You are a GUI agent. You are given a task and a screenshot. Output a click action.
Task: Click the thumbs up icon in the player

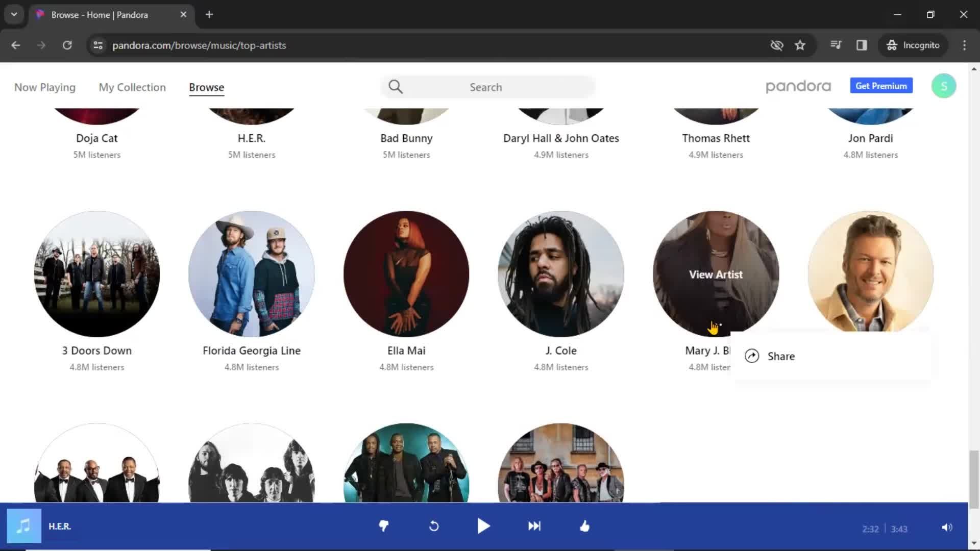tap(585, 526)
